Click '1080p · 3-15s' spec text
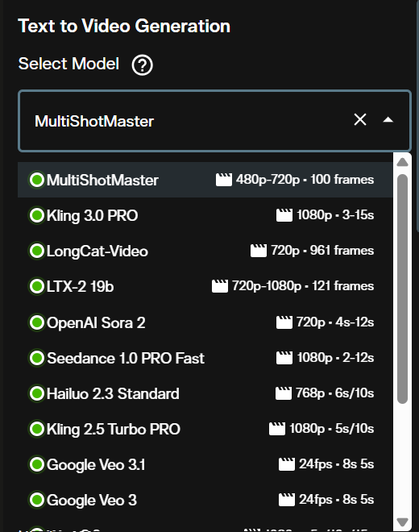The image size is (419, 532). (335, 215)
